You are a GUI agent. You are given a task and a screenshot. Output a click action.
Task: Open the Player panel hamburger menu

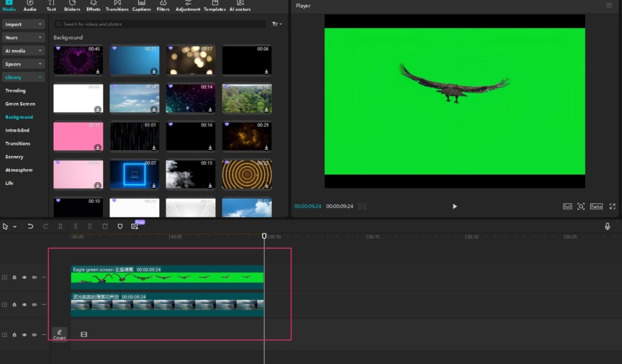pyautogui.click(x=609, y=5)
